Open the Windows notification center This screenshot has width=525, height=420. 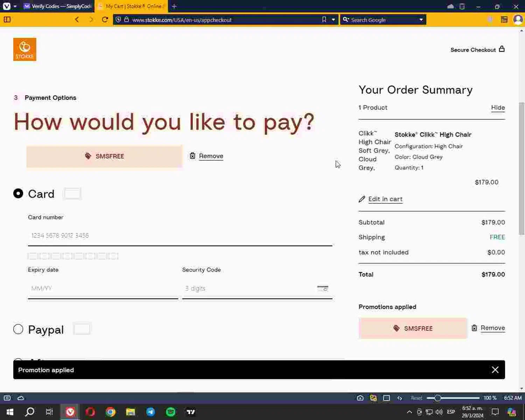click(495, 412)
